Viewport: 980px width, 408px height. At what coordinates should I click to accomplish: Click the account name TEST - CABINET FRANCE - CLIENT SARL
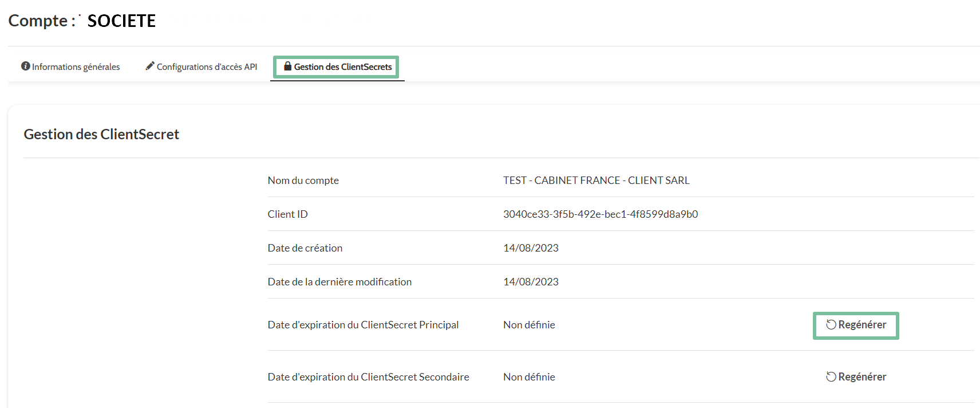[x=596, y=181]
